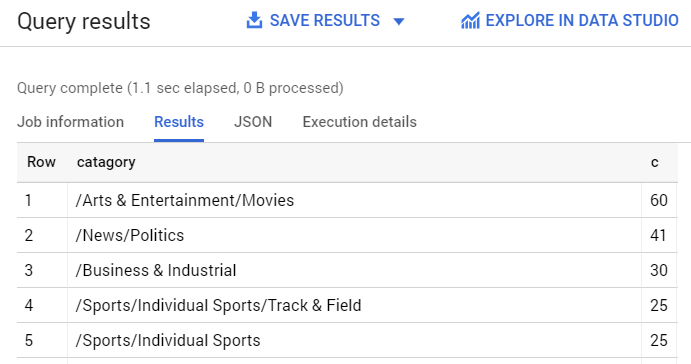Click the Data Studio chart icon
The height and width of the screenshot is (364, 691).
pyautogui.click(x=470, y=21)
